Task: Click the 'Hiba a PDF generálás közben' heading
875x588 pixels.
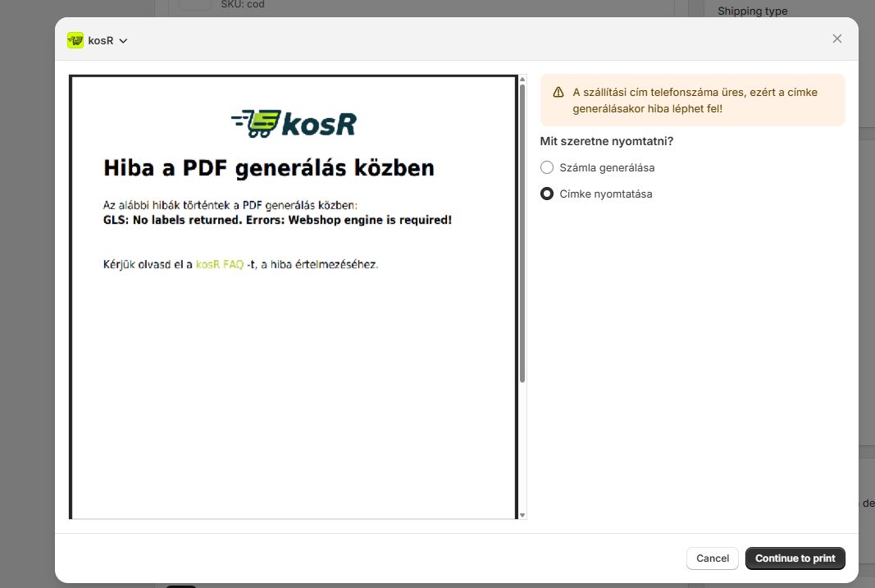Action: pos(268,168)
